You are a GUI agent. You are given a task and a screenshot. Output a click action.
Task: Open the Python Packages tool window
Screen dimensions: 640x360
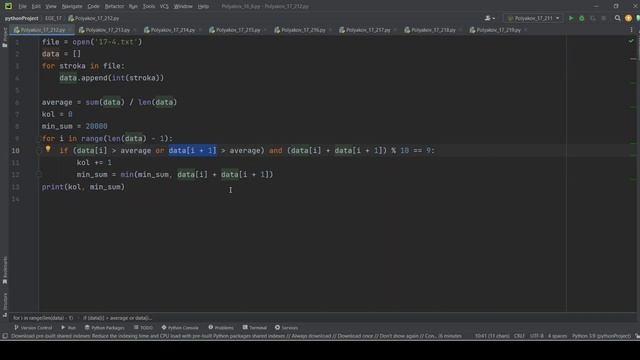tap(104, 328)
